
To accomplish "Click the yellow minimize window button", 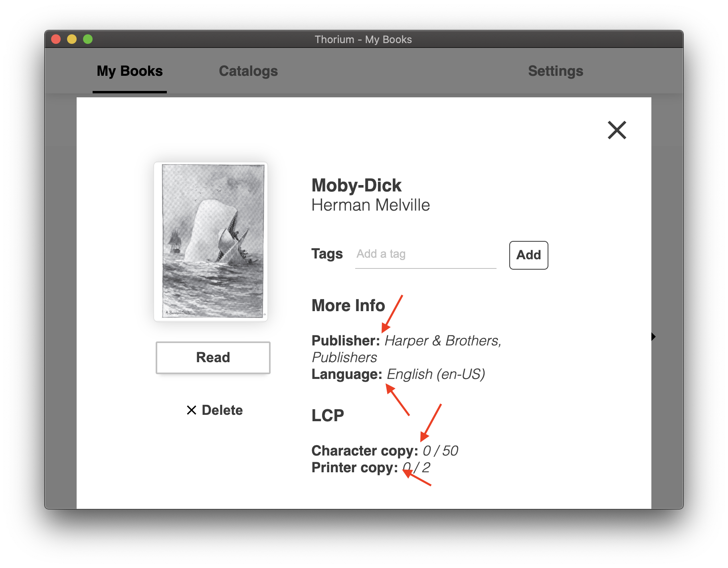I will point(72,39).
